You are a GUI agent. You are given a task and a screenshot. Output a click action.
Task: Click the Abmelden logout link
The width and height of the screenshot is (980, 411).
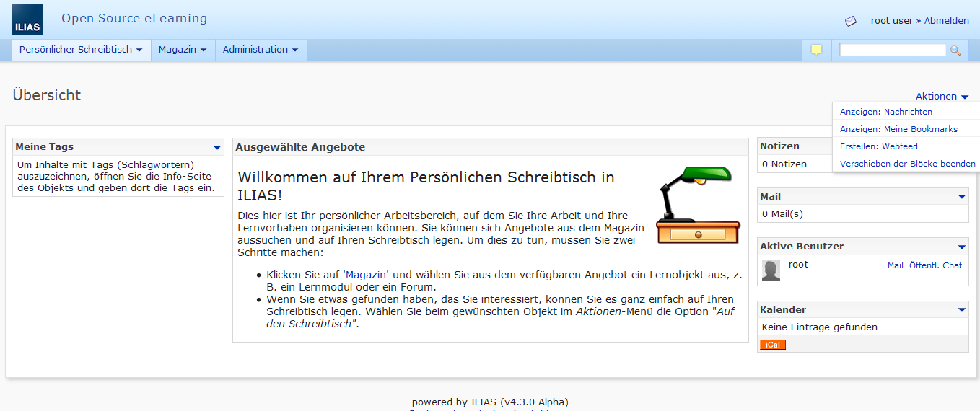[947, 21]
